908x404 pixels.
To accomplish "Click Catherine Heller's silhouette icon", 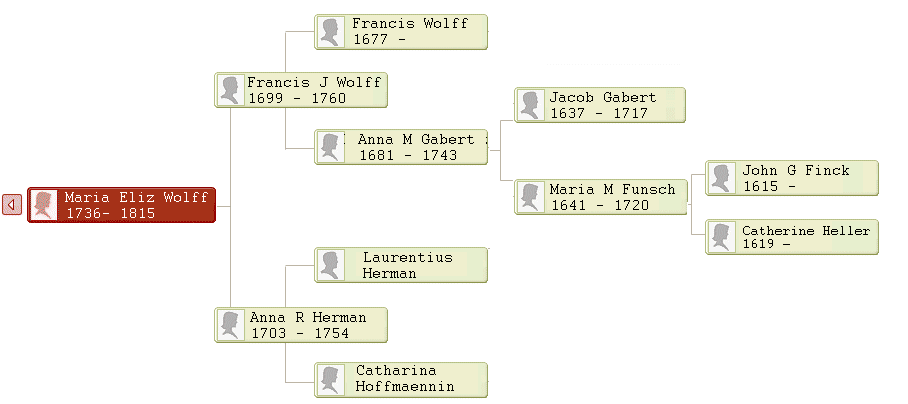I will [x=721, y=237].
